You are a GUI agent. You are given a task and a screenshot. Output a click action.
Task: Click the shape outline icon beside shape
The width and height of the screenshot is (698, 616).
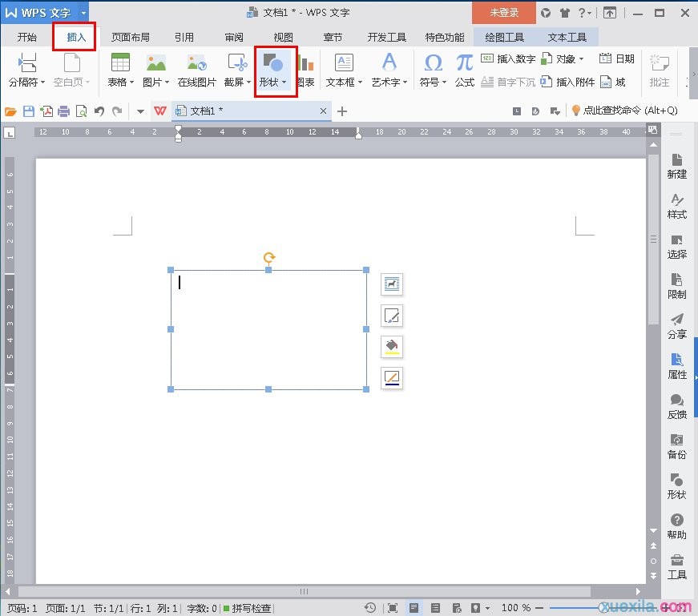pos(392,377)
